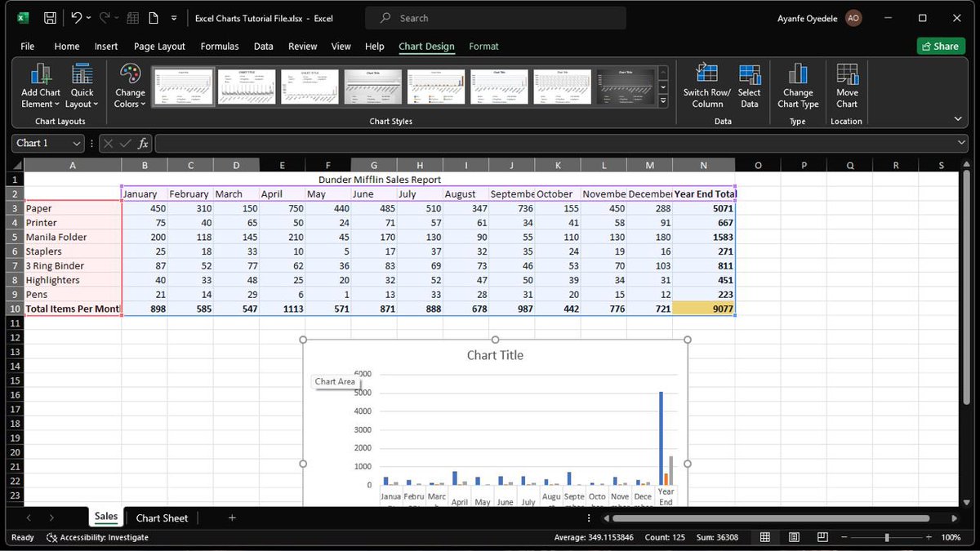Click the Dunder Mifflin Sales Report title cell
This screenshot has height=551, width=980.
click(380, 180)
